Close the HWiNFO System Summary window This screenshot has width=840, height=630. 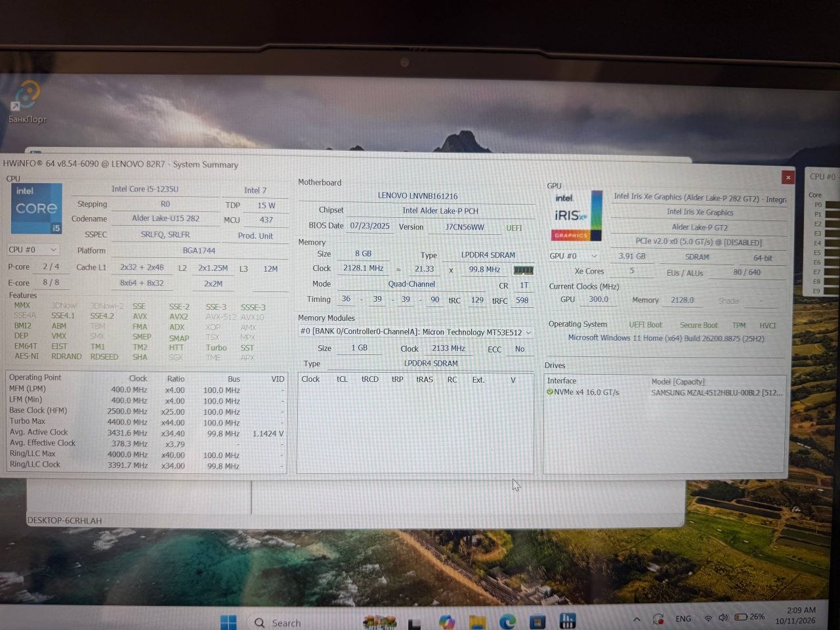(788, 177)
